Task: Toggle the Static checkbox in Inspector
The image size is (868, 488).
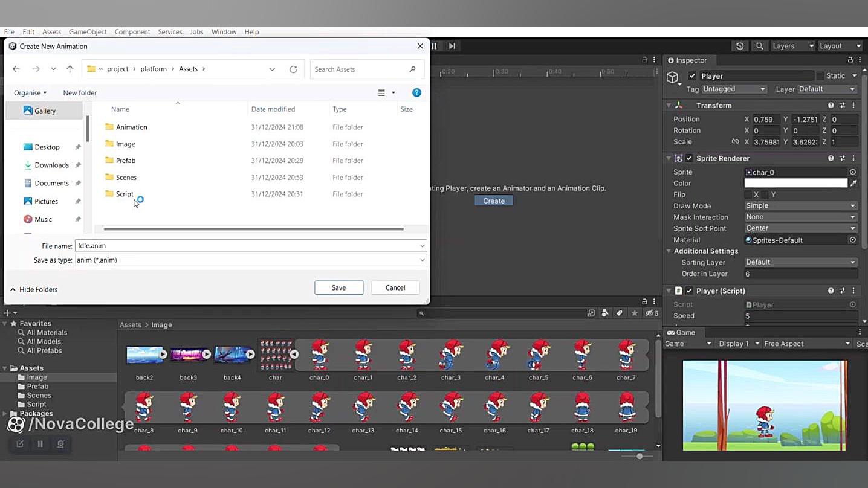Action: point(820,76)
